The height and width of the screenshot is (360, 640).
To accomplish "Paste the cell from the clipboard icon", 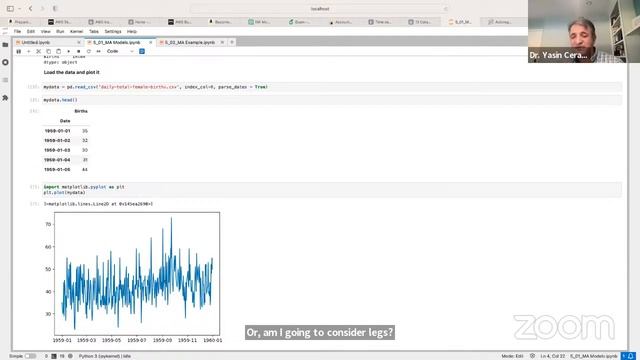I will [x=58, y=51].
